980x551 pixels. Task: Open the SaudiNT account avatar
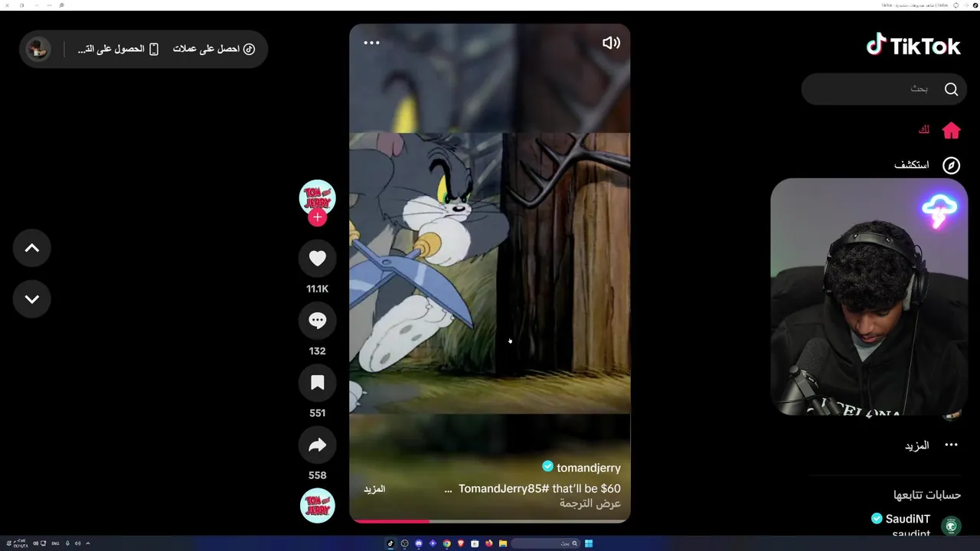[952, 526]
